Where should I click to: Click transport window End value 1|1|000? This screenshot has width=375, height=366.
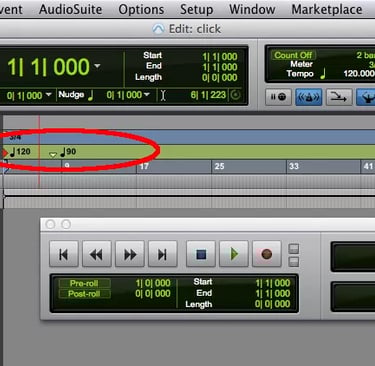(x=272, y=293)
